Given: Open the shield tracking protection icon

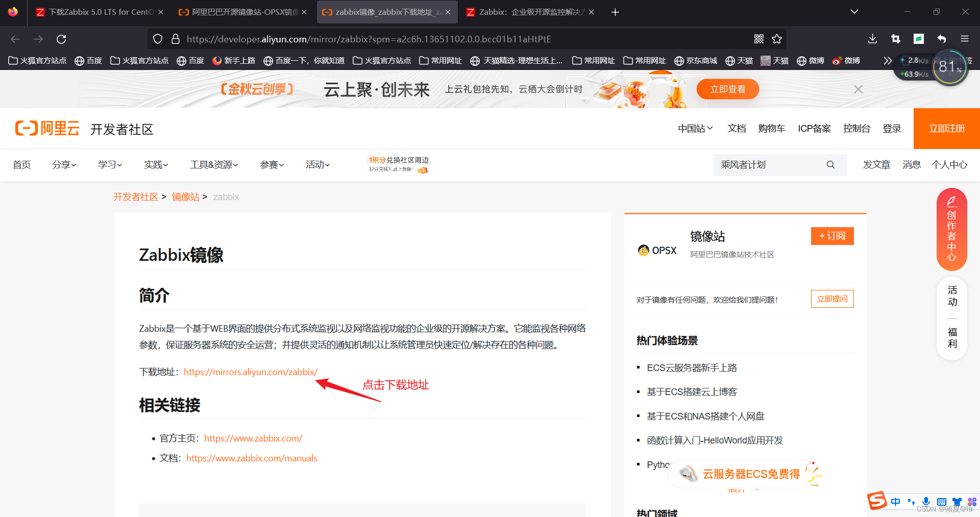Looking at the screenshot, I should pos(158,39).
